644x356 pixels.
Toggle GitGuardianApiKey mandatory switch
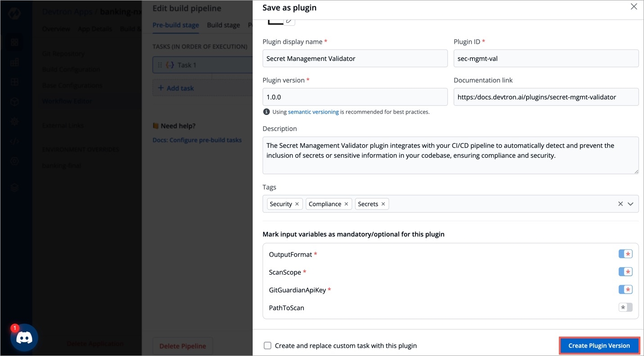[625, 290]
